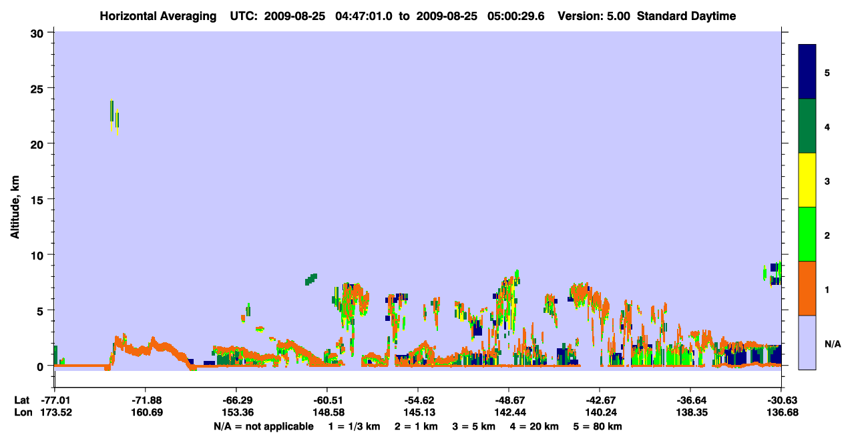Click the latitude value -36.64
The height and width of the screenshot is (445, 868).
[x=690, y=400]
